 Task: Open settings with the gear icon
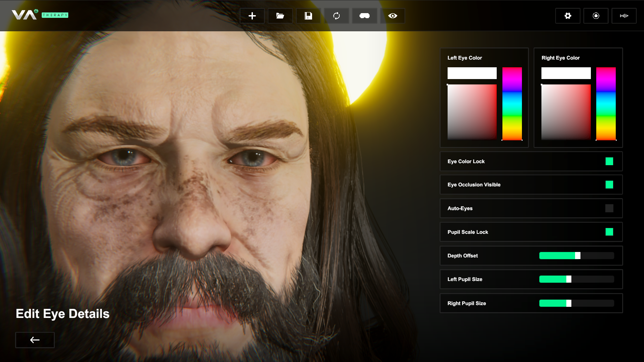click(x=568, y=16)
